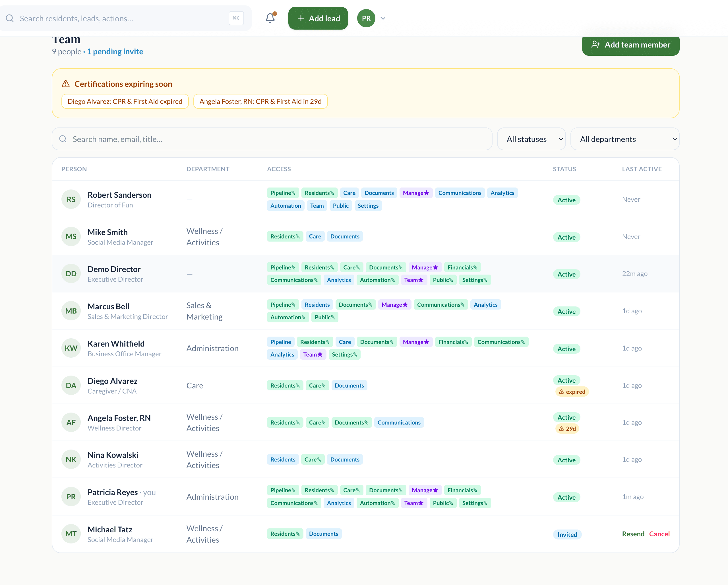Click the PR avatar in Patricia Reyes row
Image resolution: width=728 pixels, height=585 pixels.
(71, 497)
